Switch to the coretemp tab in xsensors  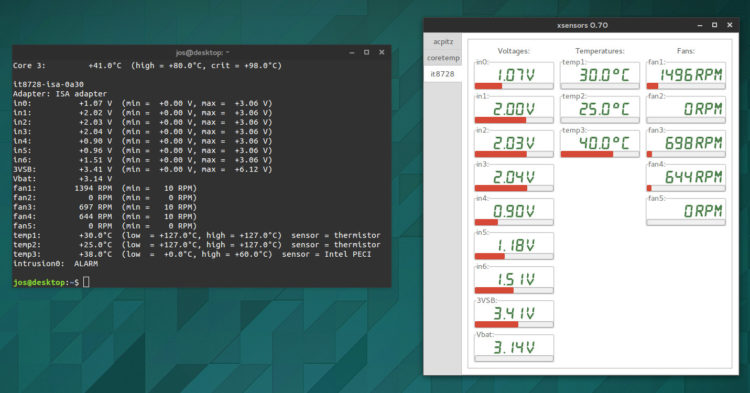pos(443,58)
